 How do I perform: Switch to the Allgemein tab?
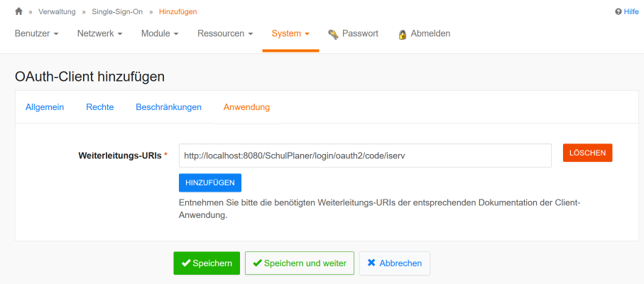pyautogui.click(x=45, y=107)
